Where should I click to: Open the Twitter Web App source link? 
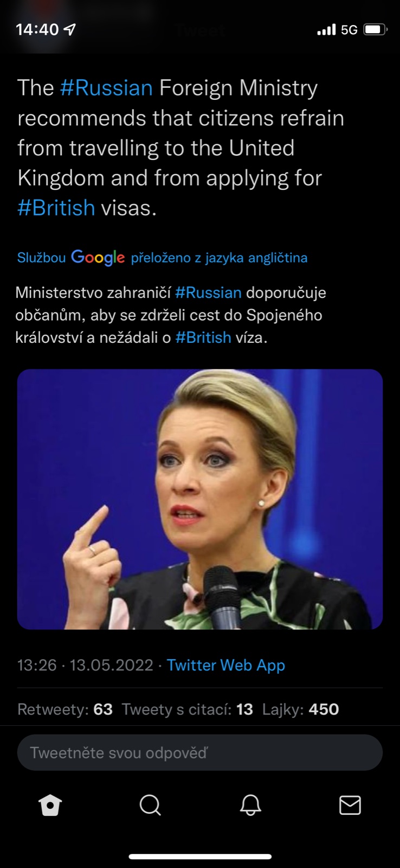pos(226,665)
